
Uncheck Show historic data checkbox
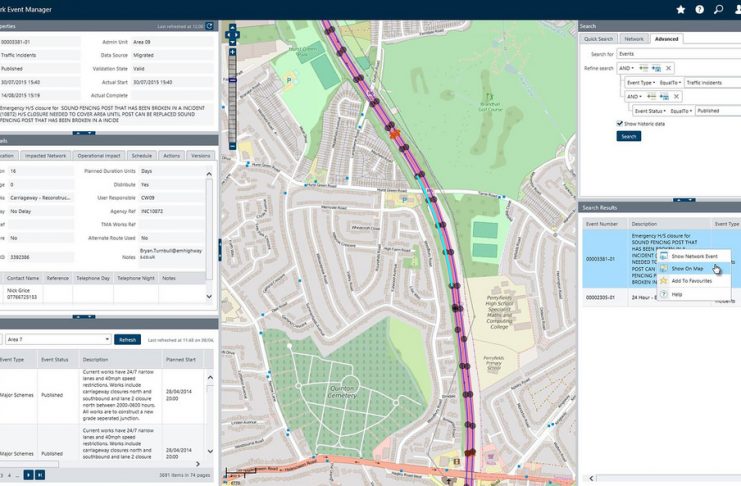coord(620,123)
